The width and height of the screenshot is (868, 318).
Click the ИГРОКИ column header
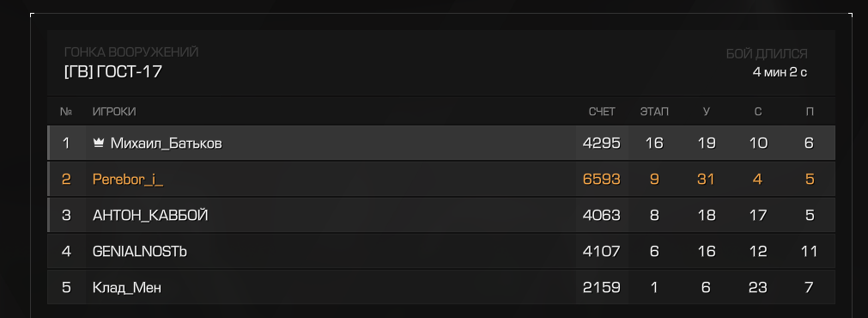(x=114, y=112)
